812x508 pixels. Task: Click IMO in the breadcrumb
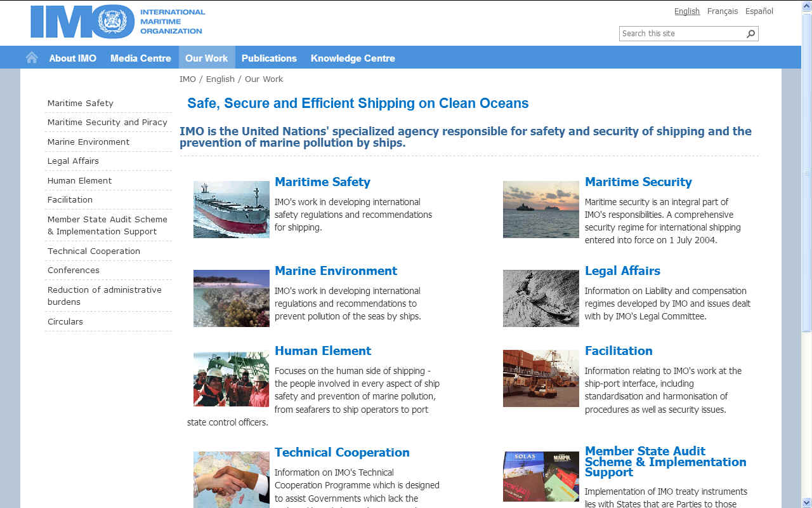[x=188, y=79]
